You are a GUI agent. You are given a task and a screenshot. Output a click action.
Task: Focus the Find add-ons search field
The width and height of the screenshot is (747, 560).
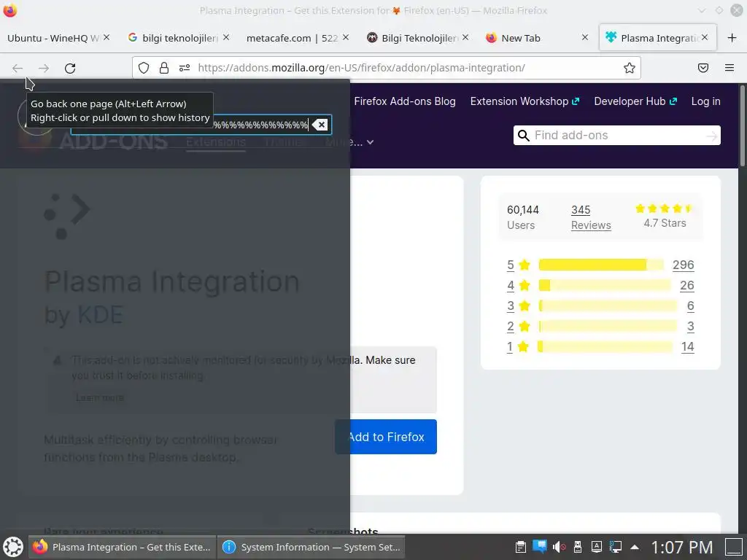tap(617, 135)
